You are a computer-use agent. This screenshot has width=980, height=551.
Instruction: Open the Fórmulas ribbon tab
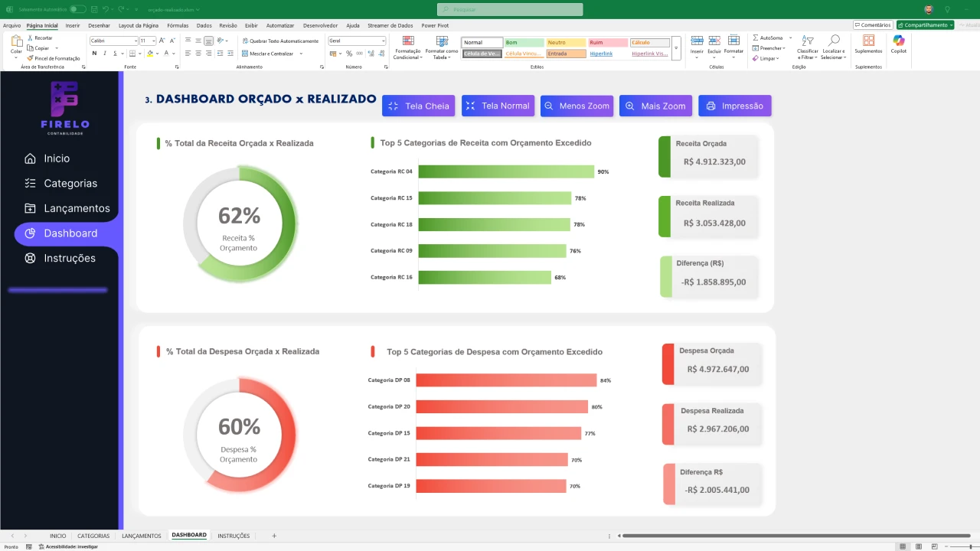coord(178,25)
